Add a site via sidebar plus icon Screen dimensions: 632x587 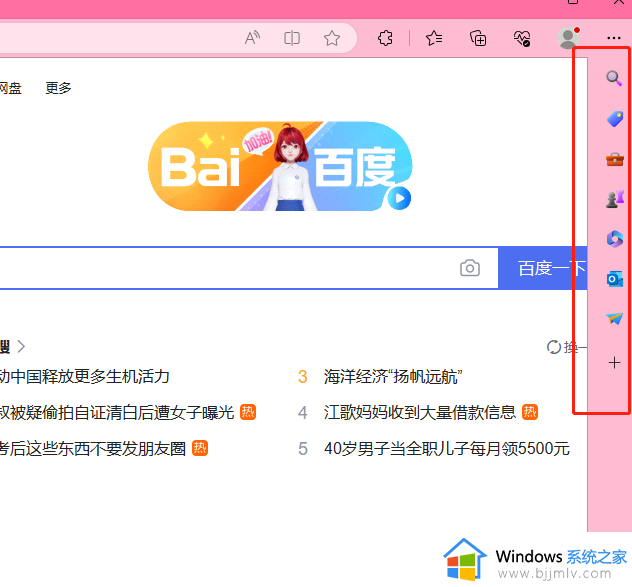[x=614, y=363]
